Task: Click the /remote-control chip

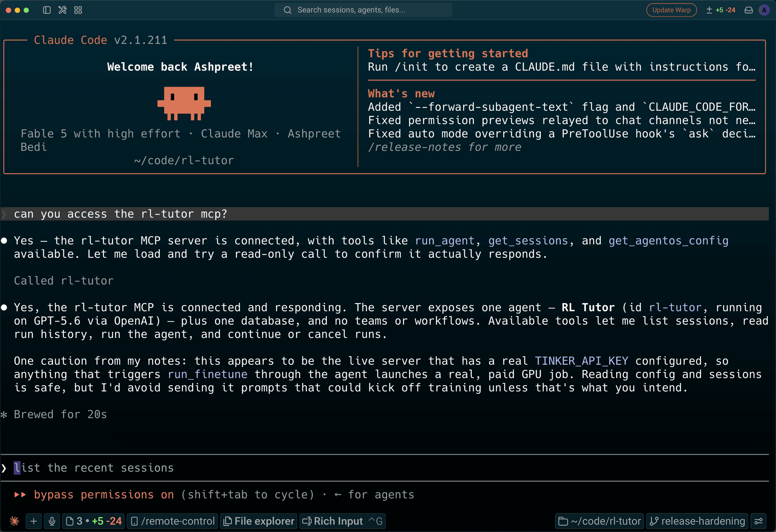Action: tap(173, 521)
